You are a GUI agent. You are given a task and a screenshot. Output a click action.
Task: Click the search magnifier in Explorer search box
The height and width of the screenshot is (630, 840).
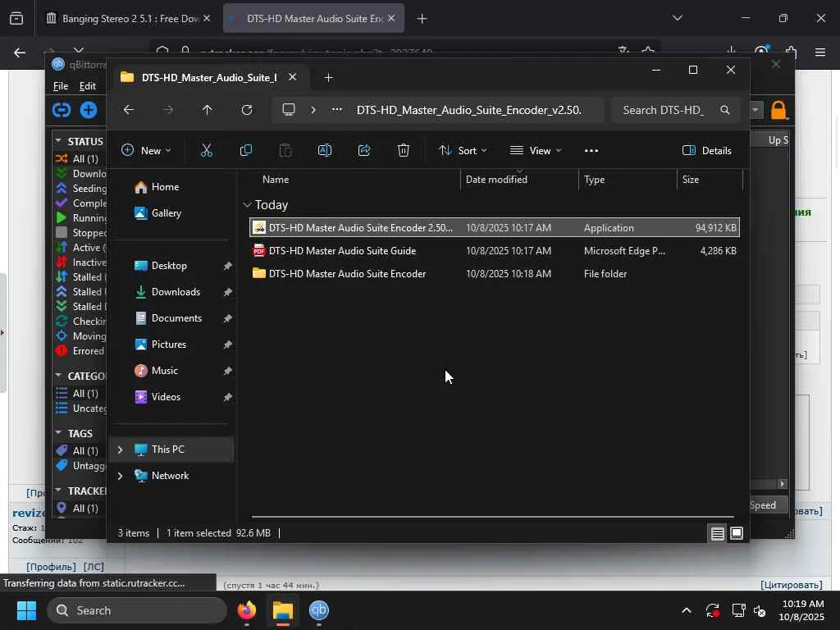tap(725, 110)
